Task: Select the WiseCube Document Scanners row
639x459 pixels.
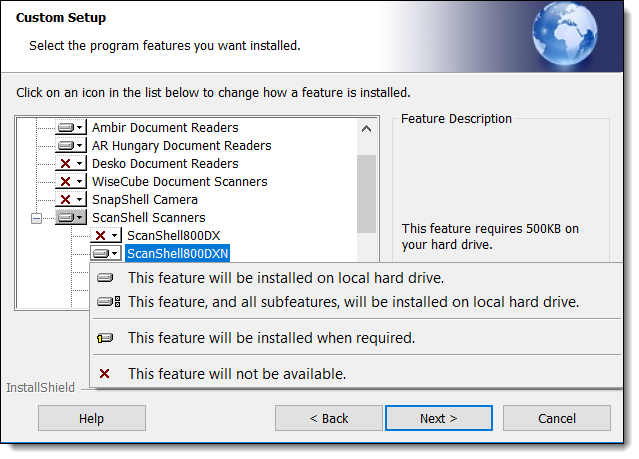Action: [180, 181]
